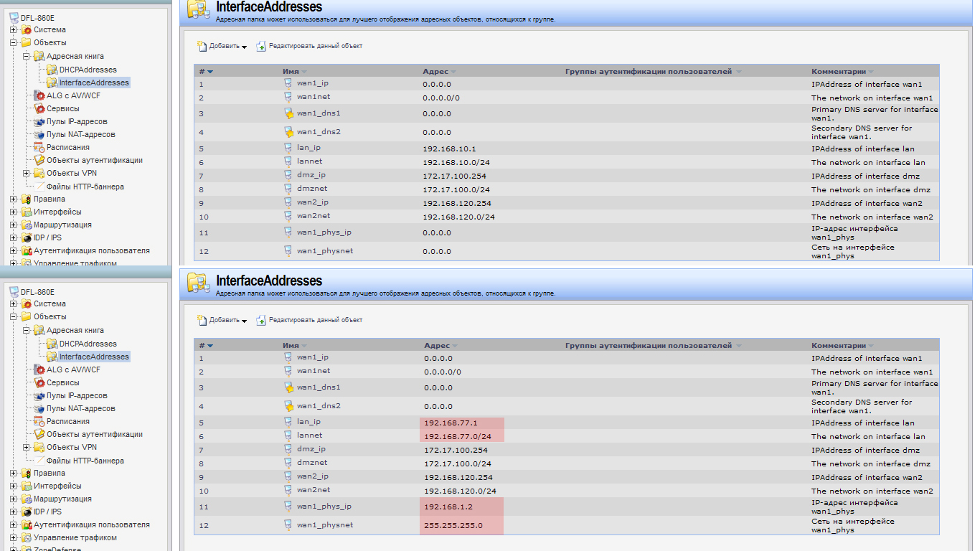Click the DHCPAddresses folder icon in lower tree
Image resolution: width=980 pixels, height=551 pixels.
point(52,344)
